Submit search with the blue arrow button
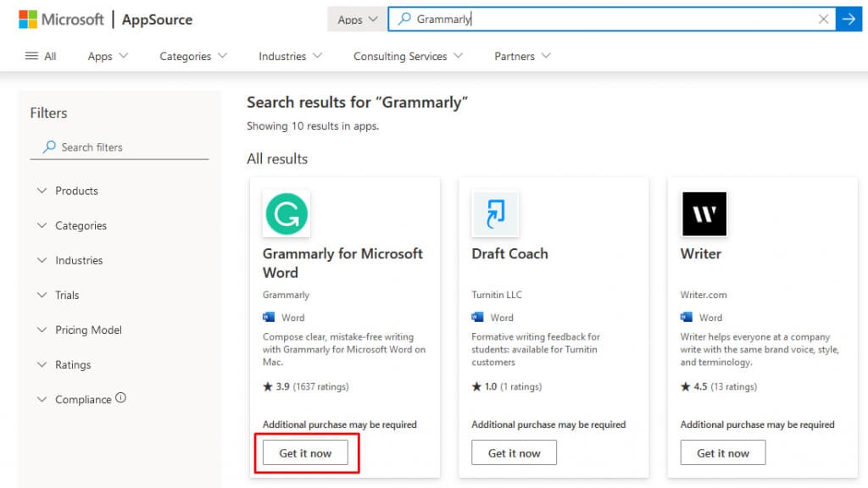 pyautogui.click(x=849, y=19)
